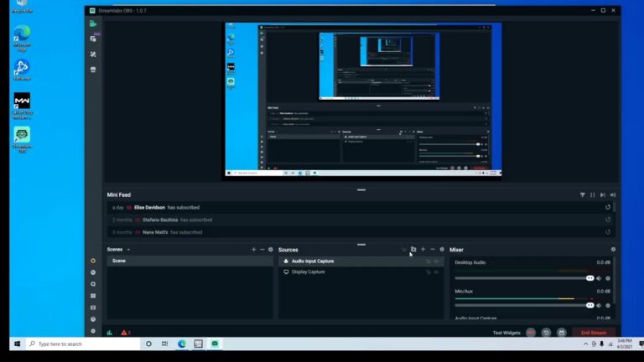Image resolution: width=644 pixels, height=362 pixels.
Task: Skip the current alert in Mini Feed
Action: coord(603,195)
